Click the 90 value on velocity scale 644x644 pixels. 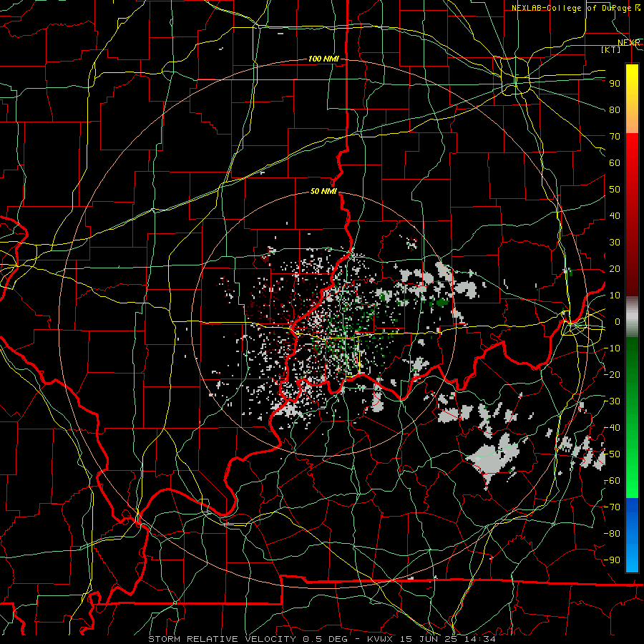615,84
